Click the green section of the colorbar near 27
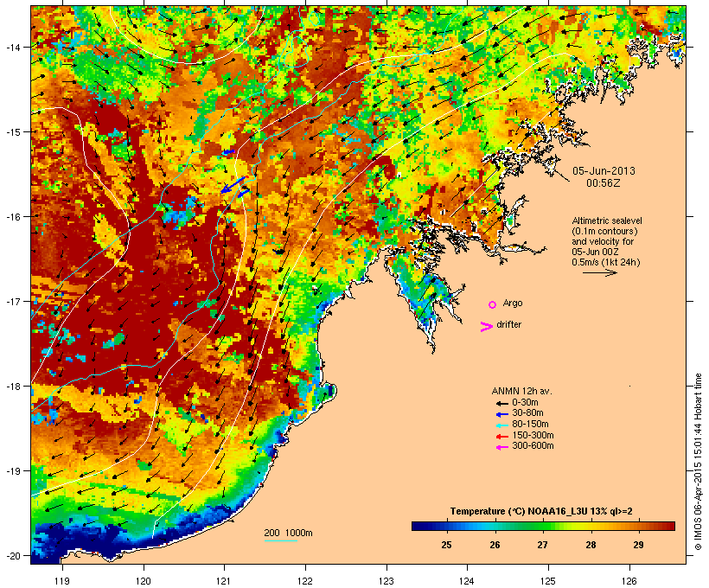The height and width of the screenshot is (588, 709). click(x=543, y=526)
